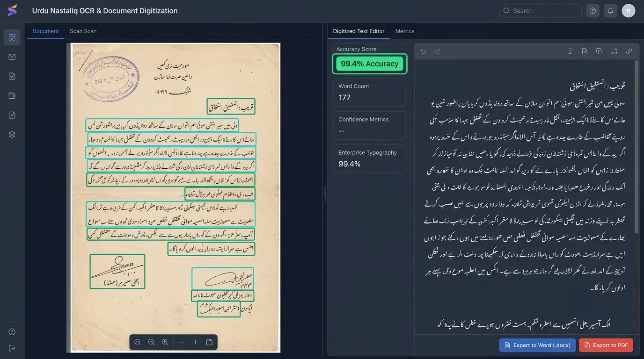The image size is (644, 359).
Task: Copy the digitized text with the copy icon
Action: [599, 51]
